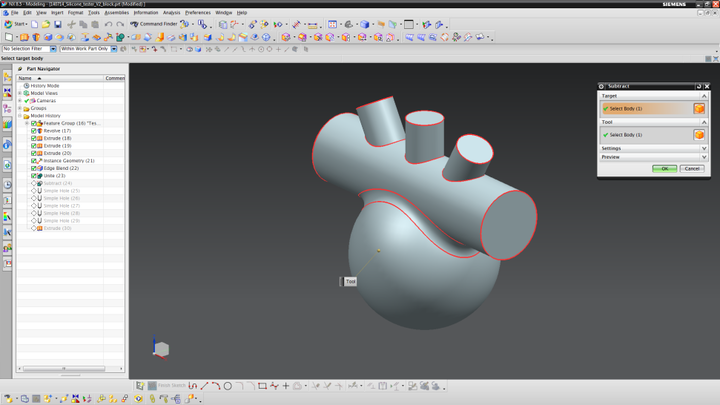
Task: Open the Command Finder
Action: click(154, 24)
